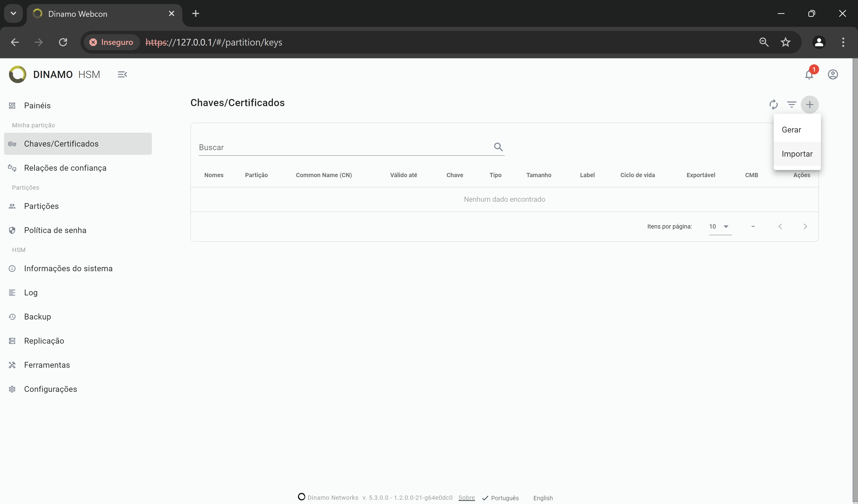Open the Log page
This screenshot has width=858, height=504.
[78, 292]
